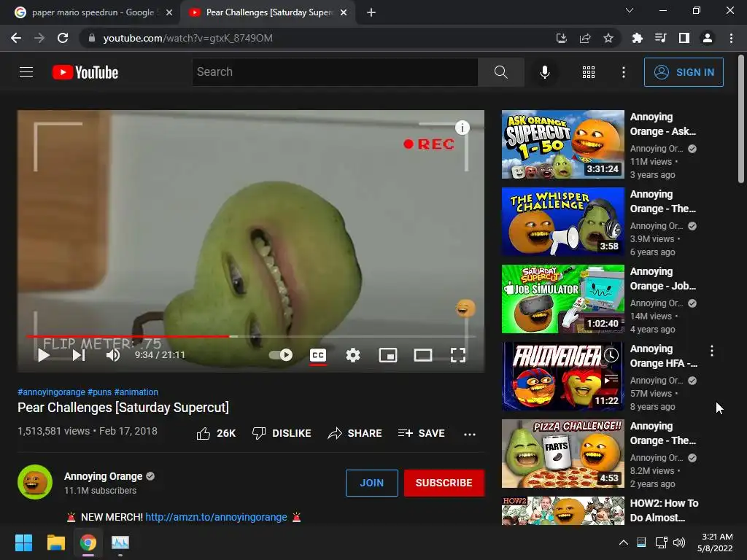Viewport: 747px width, 560px height.
Task: Open Chrome three-dot menu
Action: click(731, 38)
